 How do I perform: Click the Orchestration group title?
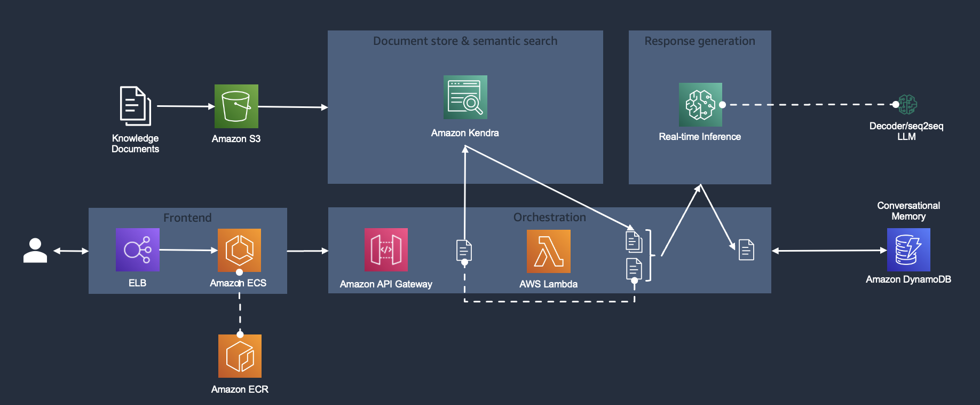pyautogui.click(x=550, y=217)
